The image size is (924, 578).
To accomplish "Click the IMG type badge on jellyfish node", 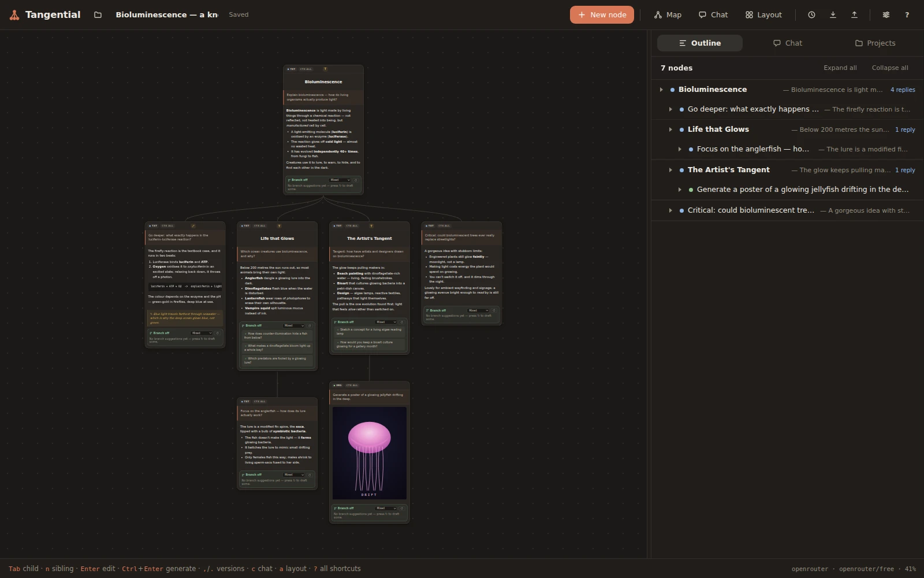I will (338, 385).
